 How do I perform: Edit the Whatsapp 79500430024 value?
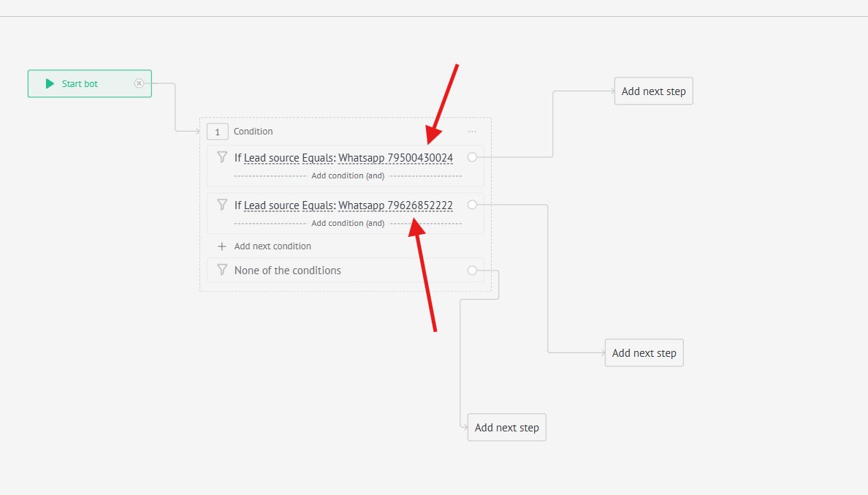coord(395,158)
